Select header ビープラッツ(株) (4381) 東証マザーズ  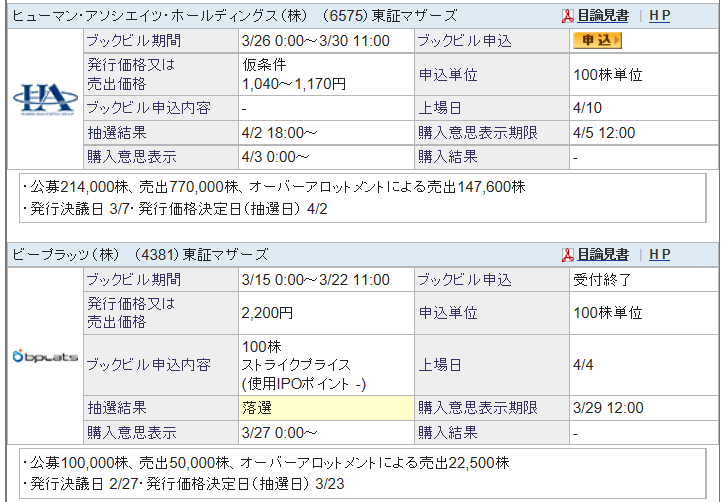140,254
